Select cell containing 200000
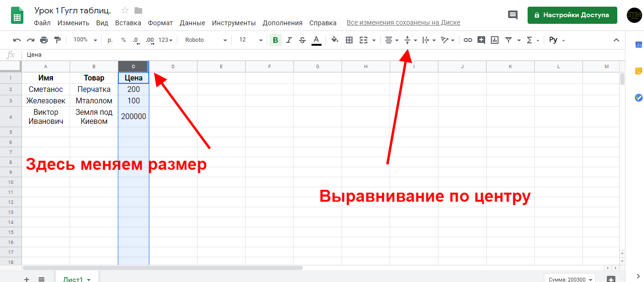Viewport: 644px width, 282px height. 134,117
